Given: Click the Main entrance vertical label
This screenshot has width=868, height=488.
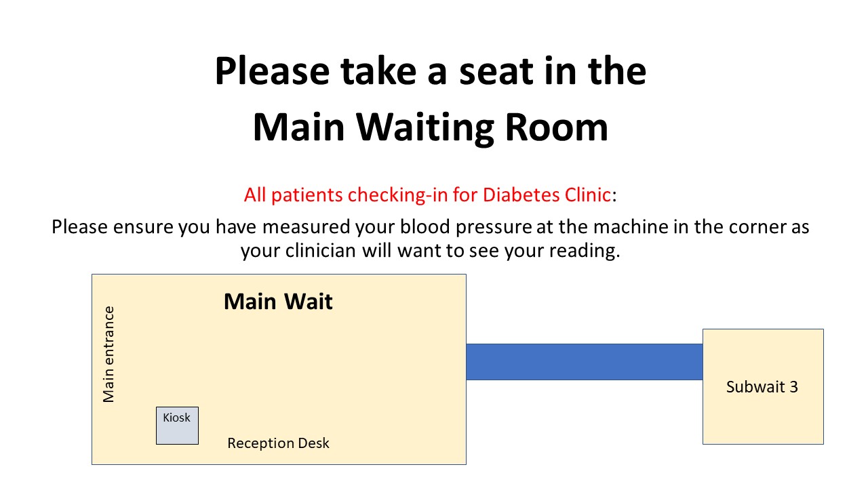Looking at the screenshot, I should [x=108, y=354].
